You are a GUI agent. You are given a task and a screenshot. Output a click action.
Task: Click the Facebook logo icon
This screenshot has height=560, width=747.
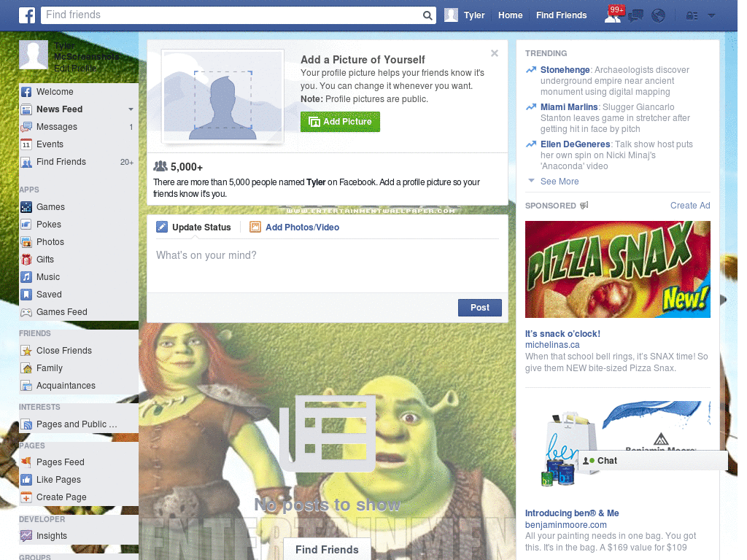point(27,15)
